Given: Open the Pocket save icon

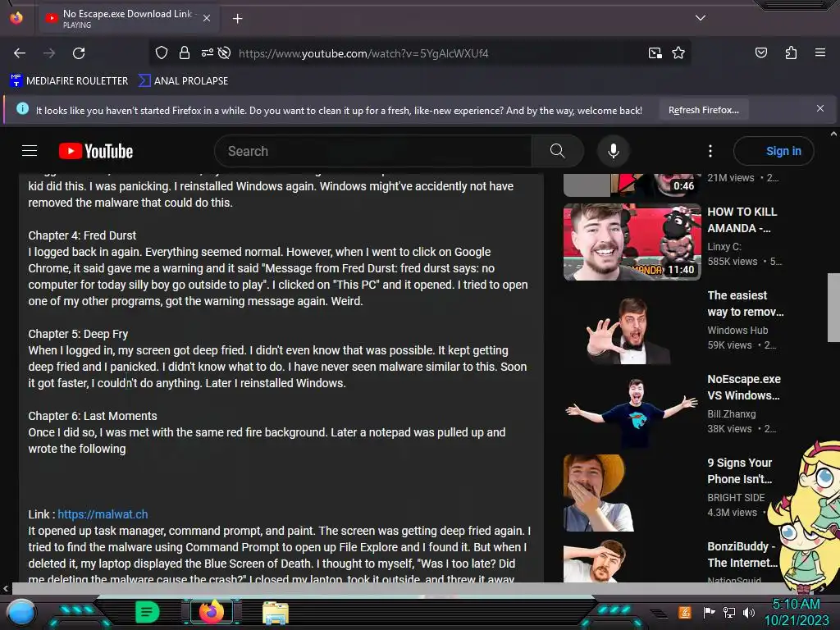Looking at the screenshot, I should [x=760, y=52].
